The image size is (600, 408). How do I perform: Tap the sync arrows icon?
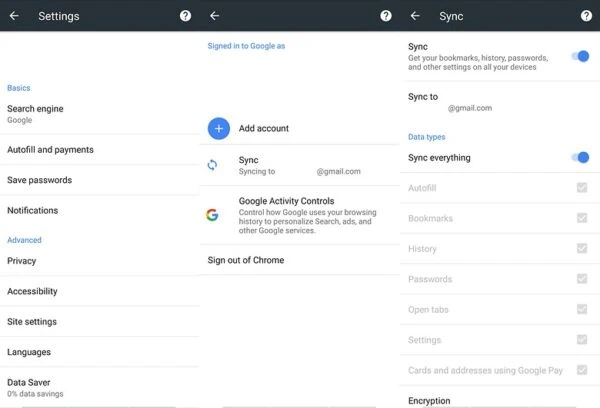click(x=212, y=165)
